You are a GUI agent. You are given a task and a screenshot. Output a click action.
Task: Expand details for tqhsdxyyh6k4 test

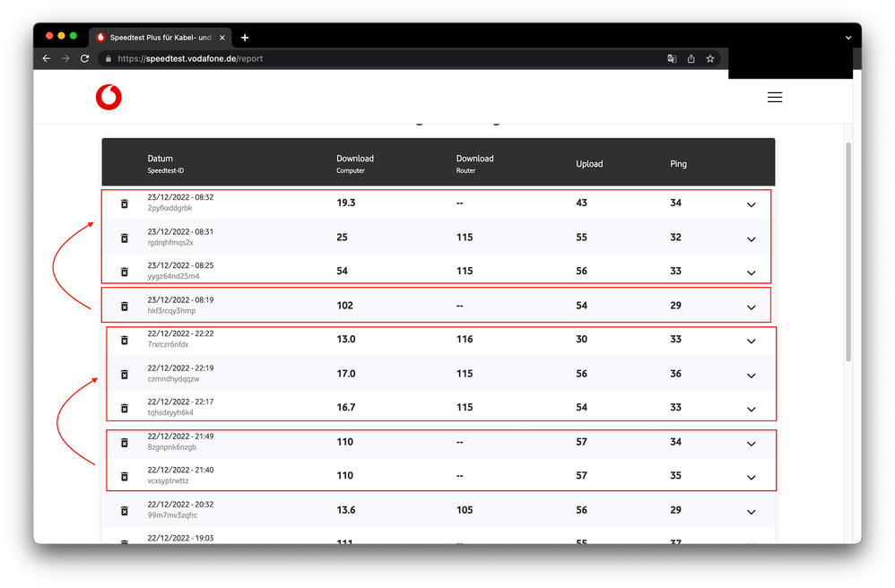click(752, 409)
